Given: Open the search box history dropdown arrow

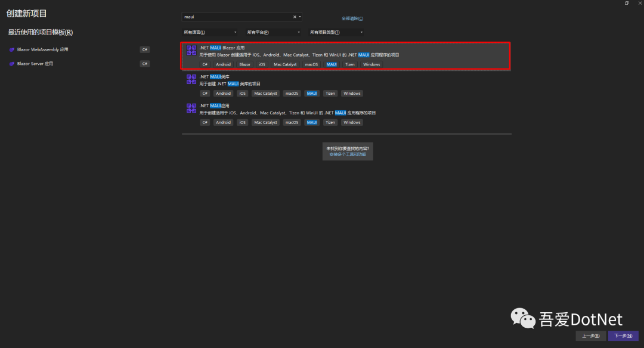Looking at the screenshot, I should coord(300,17).
